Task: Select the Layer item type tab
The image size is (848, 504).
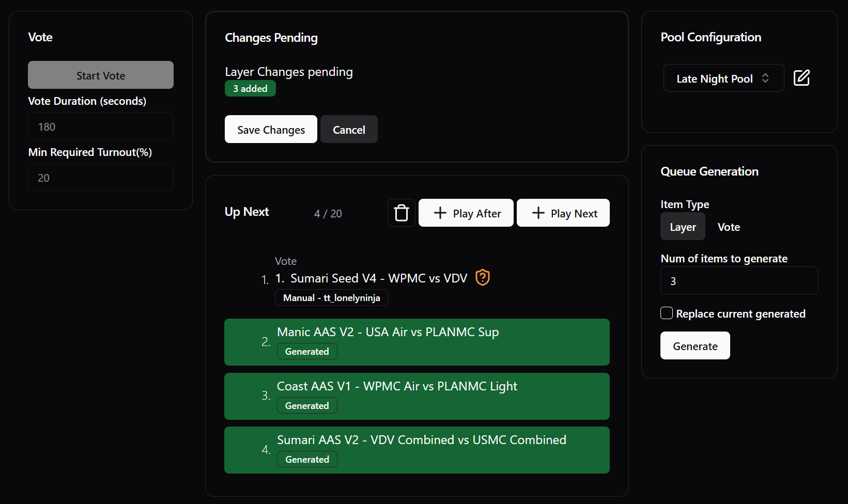Action: (683, 227)
